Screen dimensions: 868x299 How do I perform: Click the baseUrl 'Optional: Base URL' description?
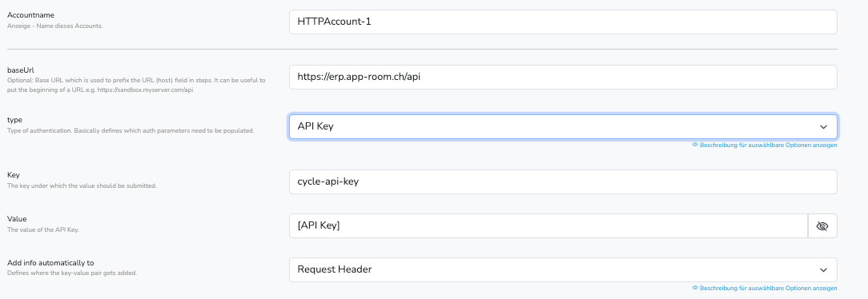136,85
